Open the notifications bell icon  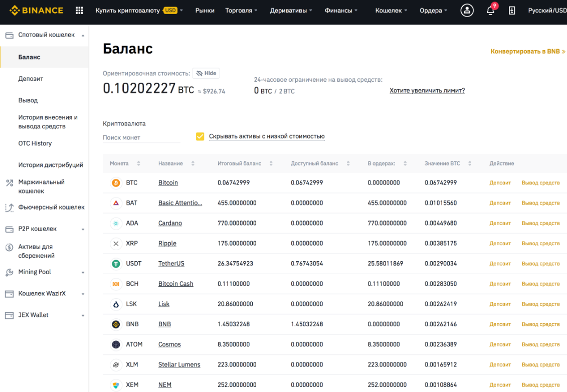pyautogui.click(x=490, y=11)
